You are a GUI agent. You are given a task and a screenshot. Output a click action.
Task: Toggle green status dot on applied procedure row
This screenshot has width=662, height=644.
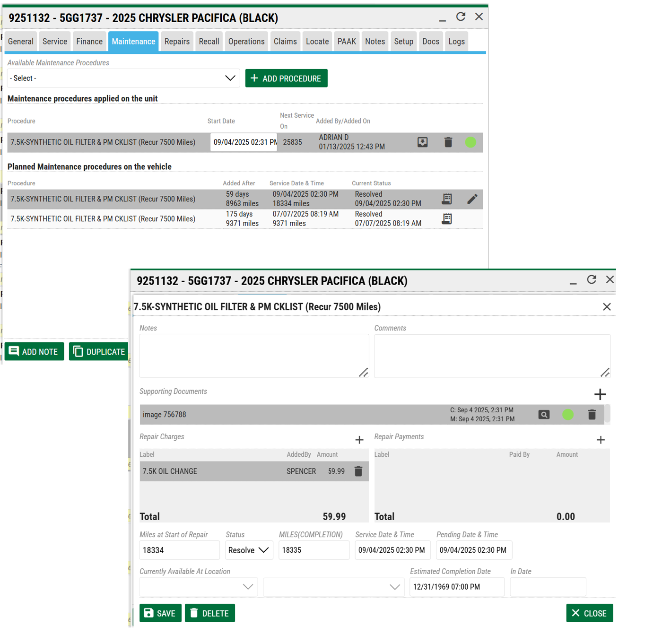pos(470,142)
